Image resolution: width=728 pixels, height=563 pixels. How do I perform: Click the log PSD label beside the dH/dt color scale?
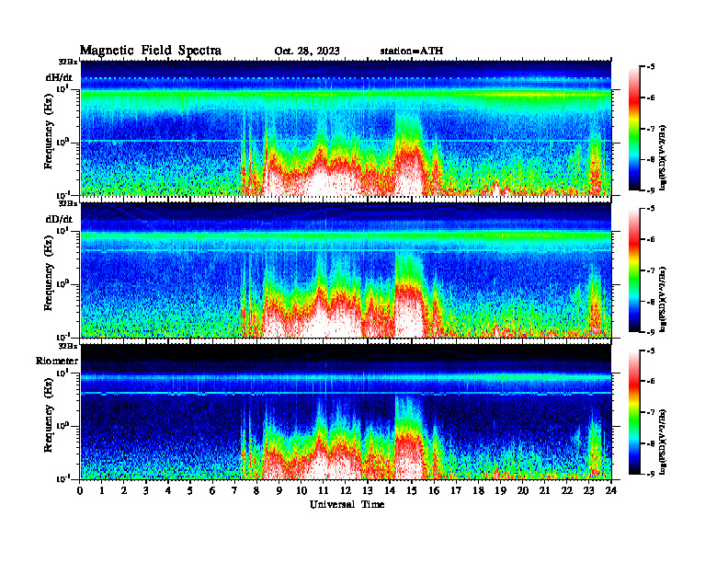(x=664, y=157)
